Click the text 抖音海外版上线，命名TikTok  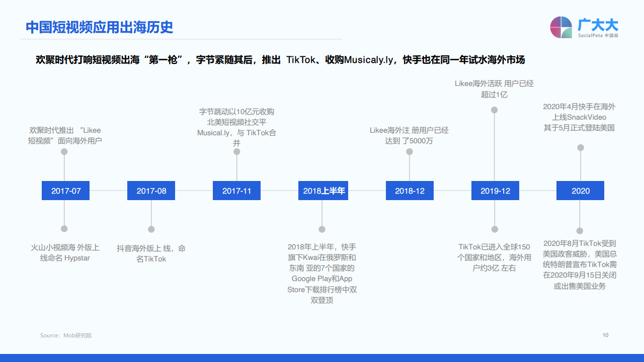(x=151, y=253)
